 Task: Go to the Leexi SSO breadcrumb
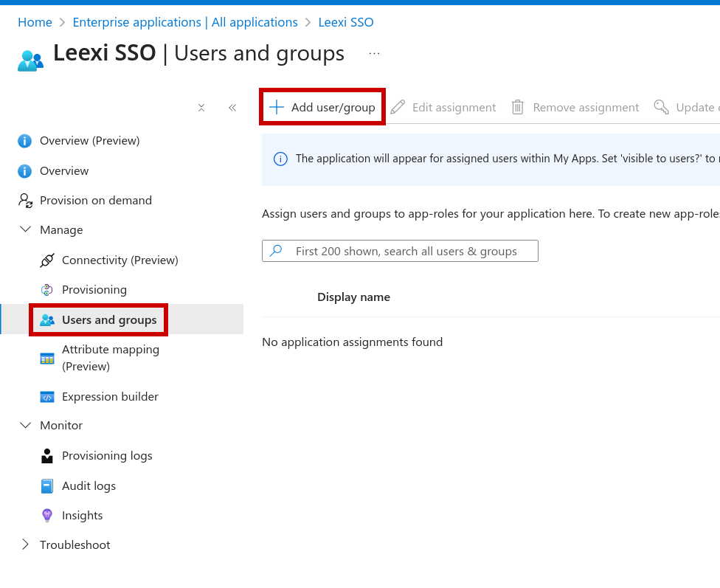point(346,22)
